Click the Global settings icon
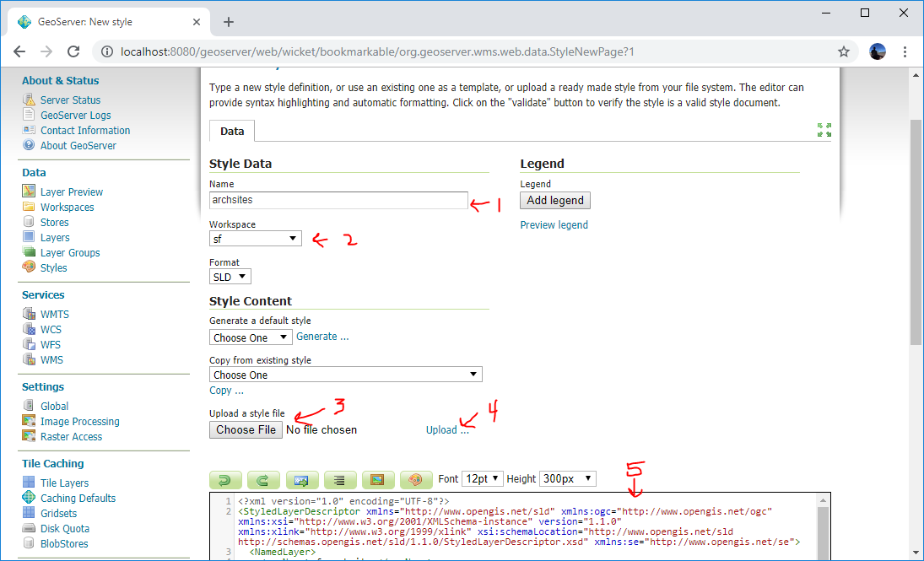The image size is (924, 561). tap(29, 406)
